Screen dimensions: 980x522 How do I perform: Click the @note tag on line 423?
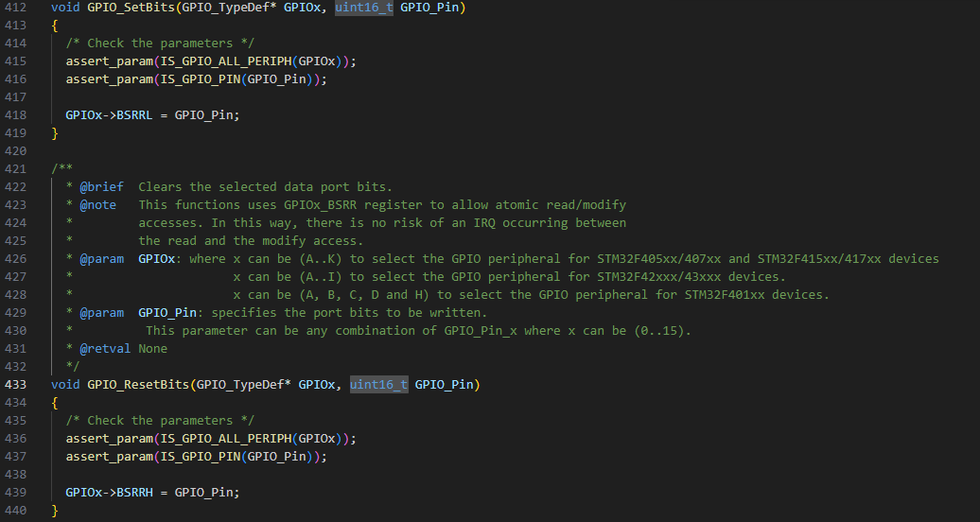point(98,204)
